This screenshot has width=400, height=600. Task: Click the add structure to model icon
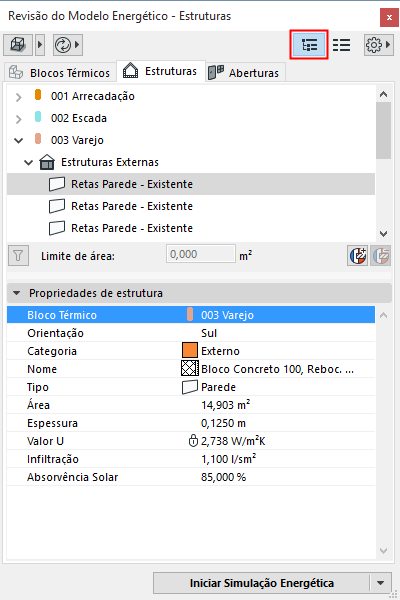[358, 256]
